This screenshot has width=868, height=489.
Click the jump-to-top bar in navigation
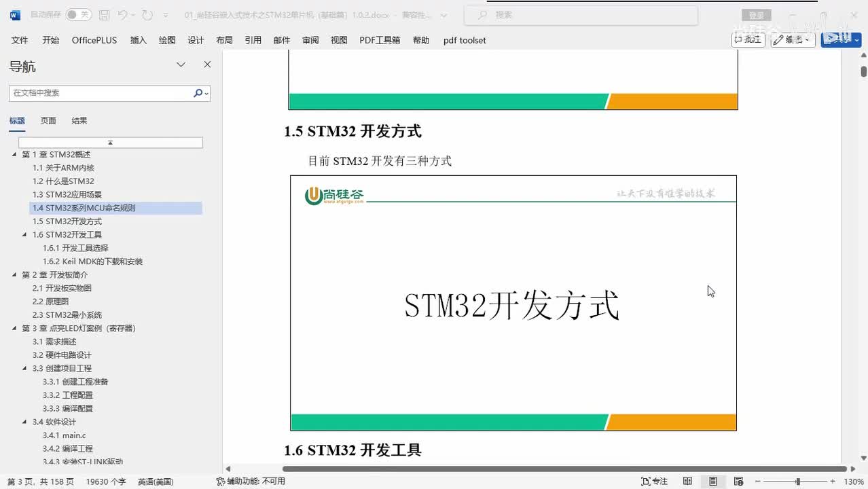tap(110, 143)
